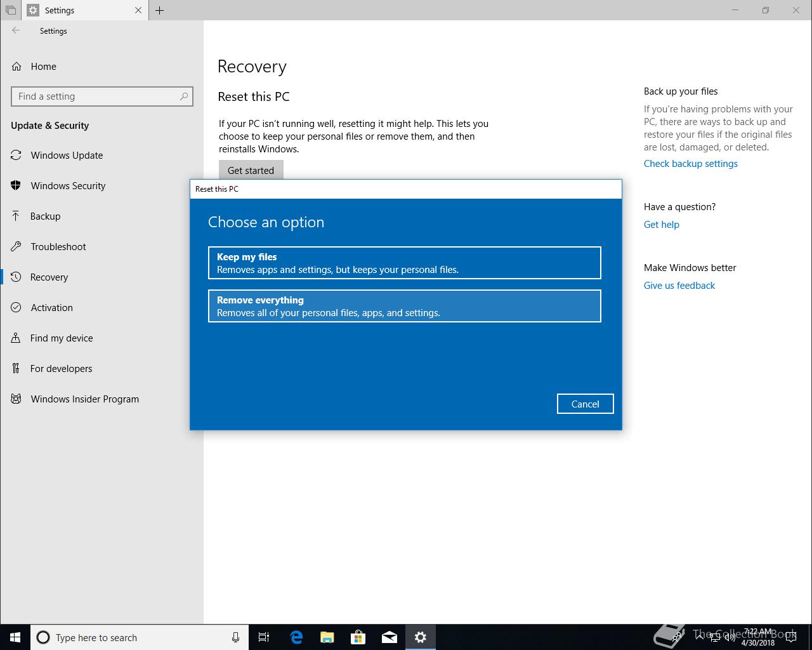
Task: Select the Find my device icon
Action: point(16,338)
